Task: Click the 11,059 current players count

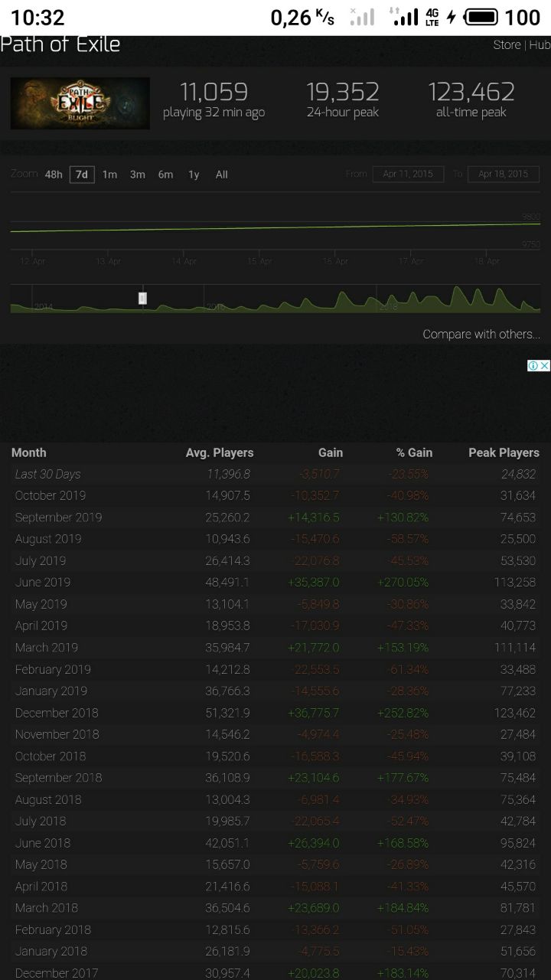Action: tap(214, 92)
